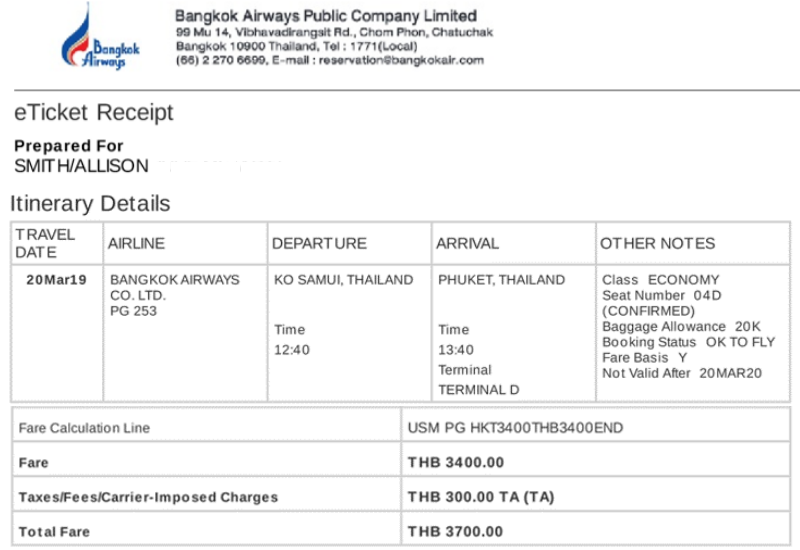This screenshot has height=550, width=800.
Task: Click the reservation@bangkokair.com email address
Action: pyautogui.click(x=402, y=60)
